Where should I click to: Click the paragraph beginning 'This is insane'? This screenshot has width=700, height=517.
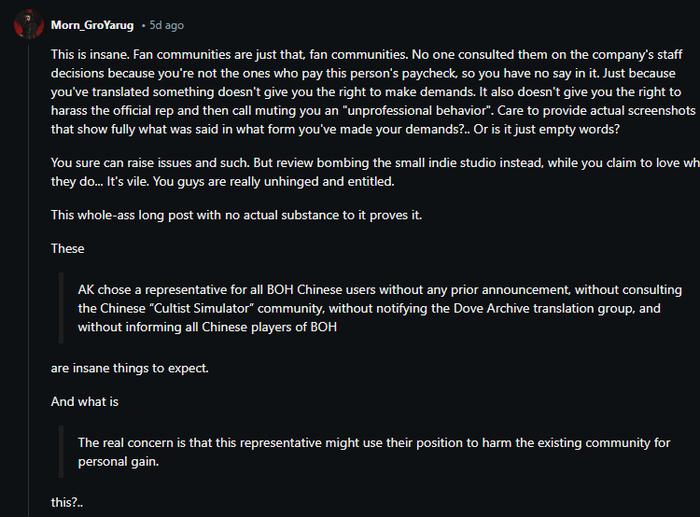tap(373, 92)
